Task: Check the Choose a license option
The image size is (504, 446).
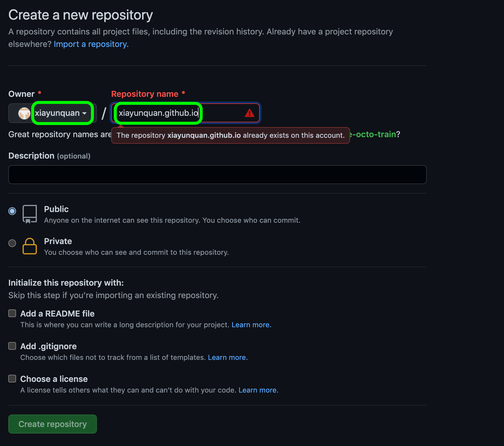Action: point(12,378)
